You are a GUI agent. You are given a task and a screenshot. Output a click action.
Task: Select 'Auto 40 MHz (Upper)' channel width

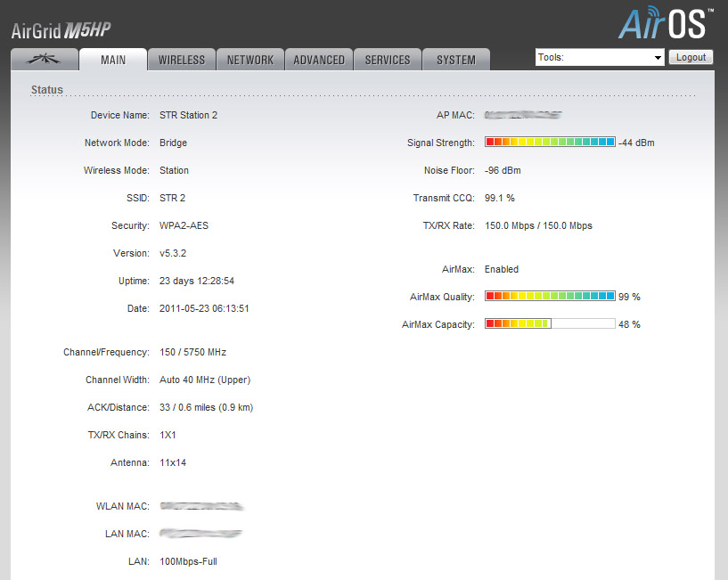[x=205, y=380]
